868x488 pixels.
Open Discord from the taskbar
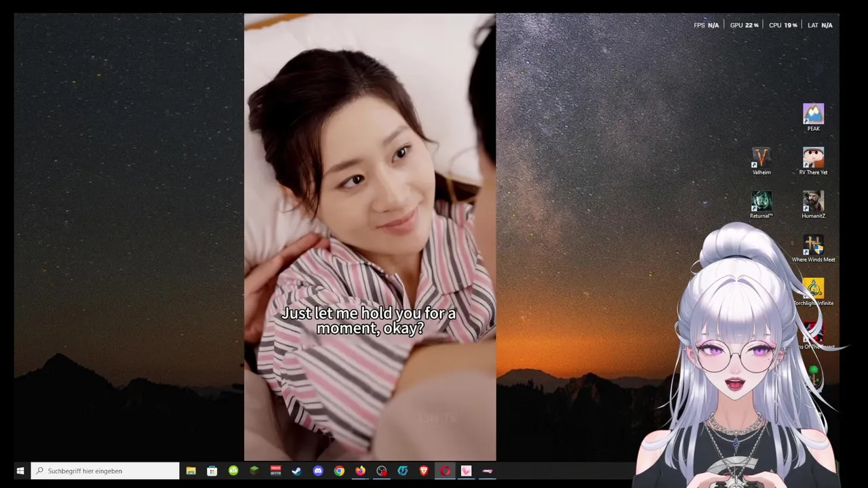tap(318, 470)
